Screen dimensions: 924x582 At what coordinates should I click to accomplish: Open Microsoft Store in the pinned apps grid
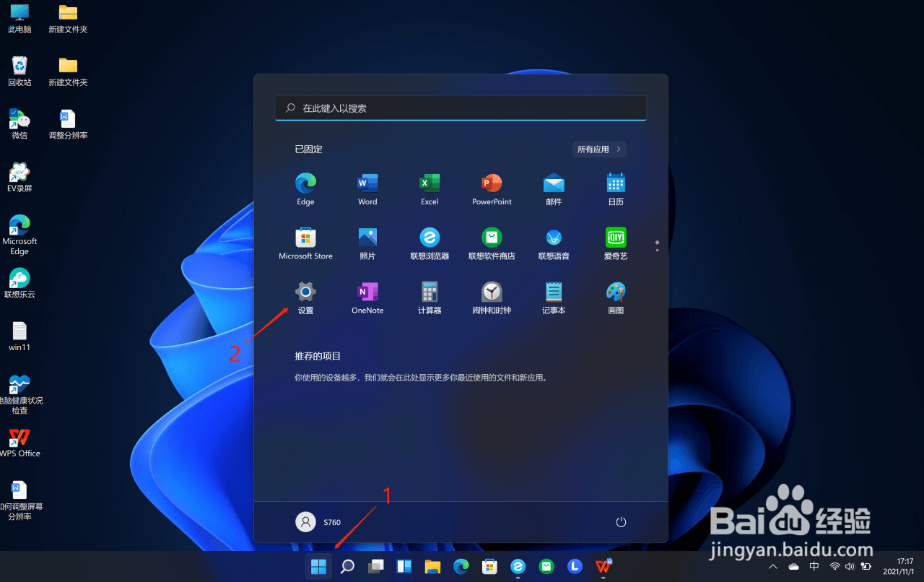[305, 243]
